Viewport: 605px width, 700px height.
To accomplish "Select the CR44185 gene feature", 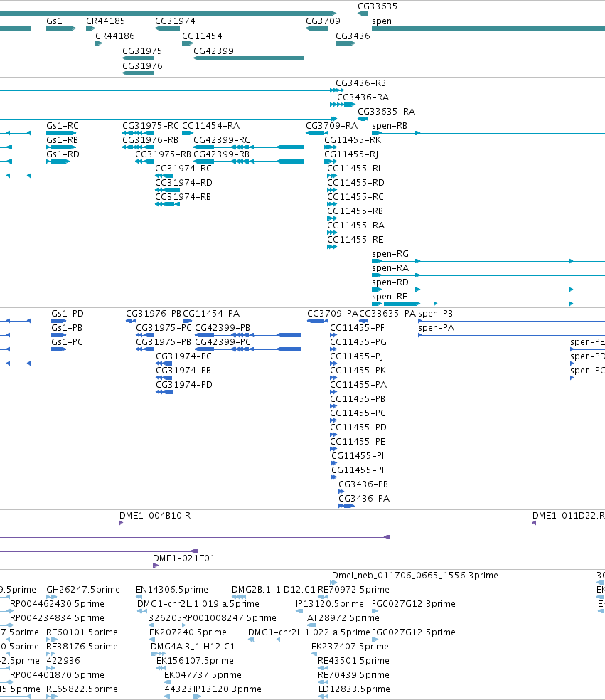I will click(90, 28).
